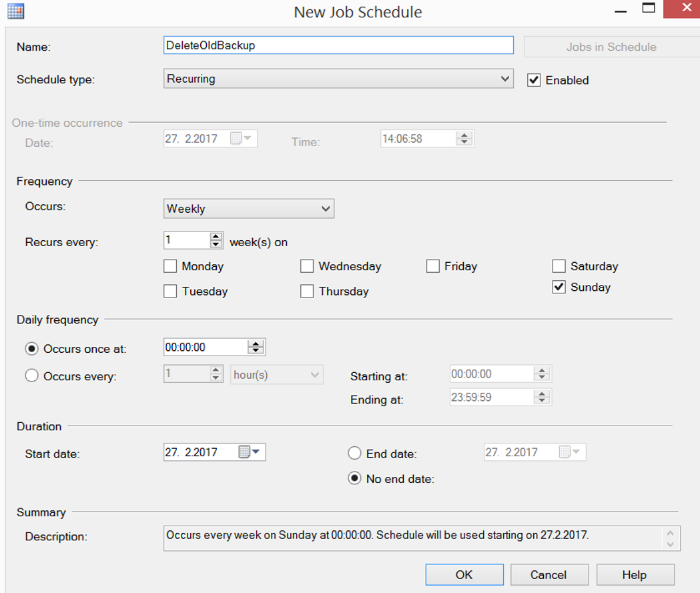This screenshot has height=593, width=700.
Task: Maximize the New Job Schedule window
Action: 649,8
